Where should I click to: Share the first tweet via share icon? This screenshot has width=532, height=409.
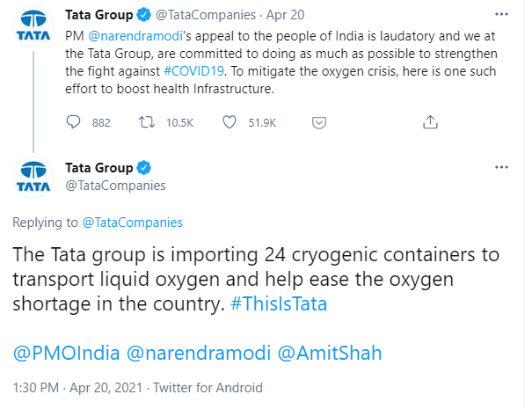tap(430, 121)
